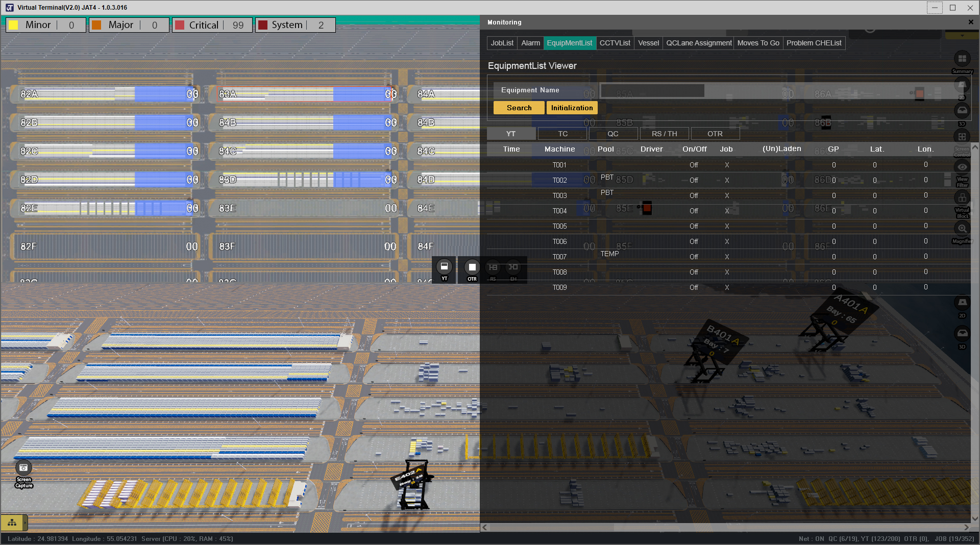This screenshot has height=545, width=980.
Task: Expand the panel beside the hierarchy icon
Action: coord(26,523)
